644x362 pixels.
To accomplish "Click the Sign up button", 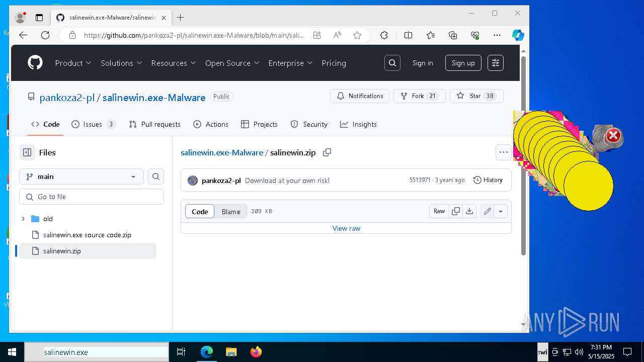I will pyautogui.click(x=463, y=63).
